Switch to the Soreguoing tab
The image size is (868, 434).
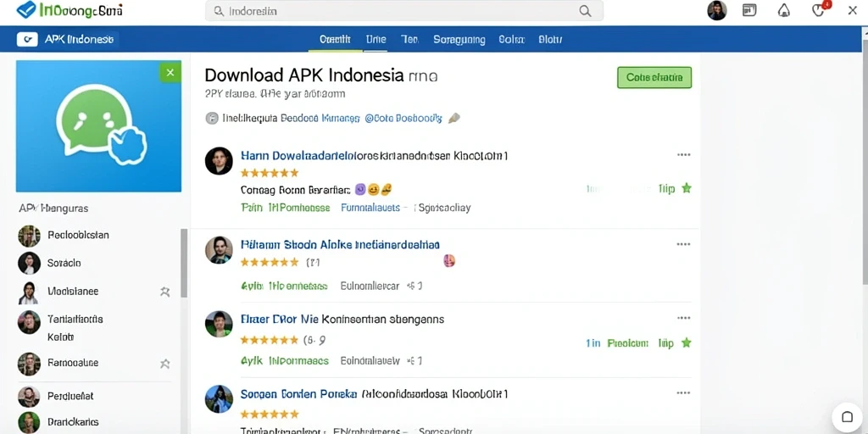[459, 40]
